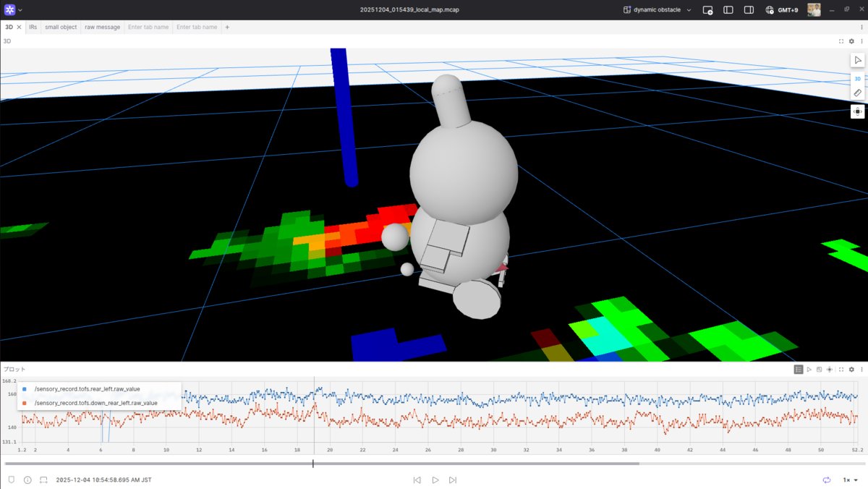Click the orange down_rear_left series color swatch

[25, 403]
